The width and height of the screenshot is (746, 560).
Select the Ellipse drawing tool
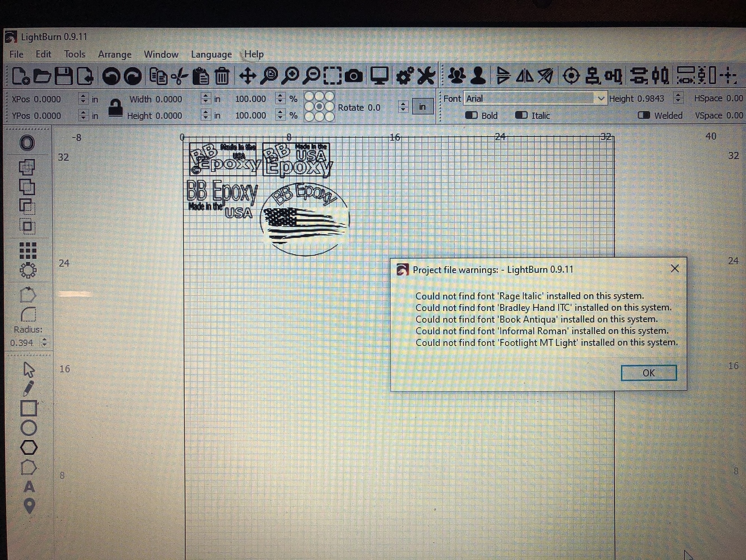(x=29, y=428)
